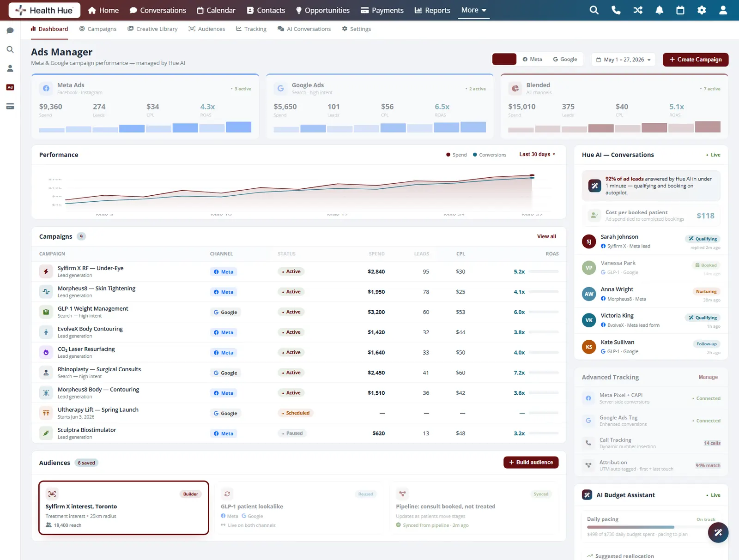Image resolution: width=739 pixels, height=560 pixels.
Task: Filter channels to Google
Action: (x=565, y=59)
